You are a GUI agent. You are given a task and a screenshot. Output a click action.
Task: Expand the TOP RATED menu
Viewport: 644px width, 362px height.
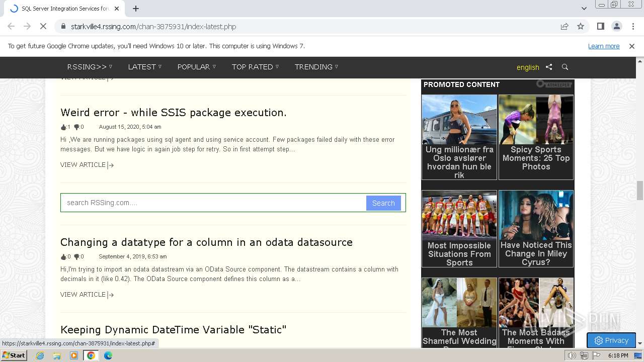(x=255, y=67)
